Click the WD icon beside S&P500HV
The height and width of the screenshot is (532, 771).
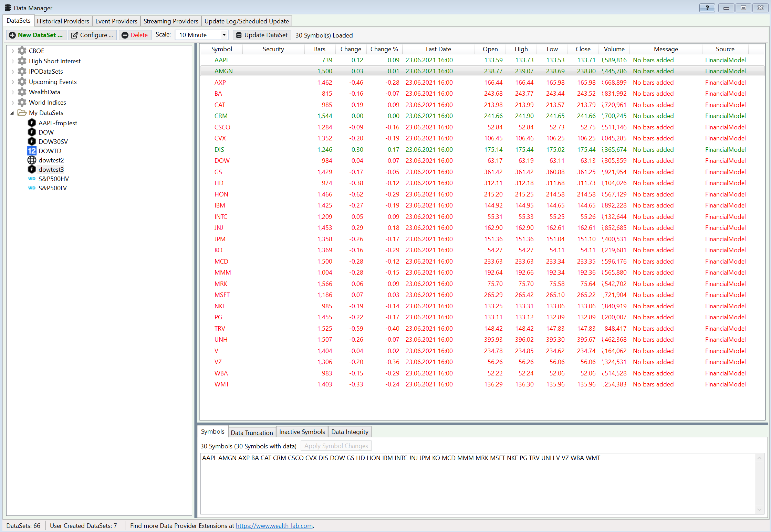point(32,179)
